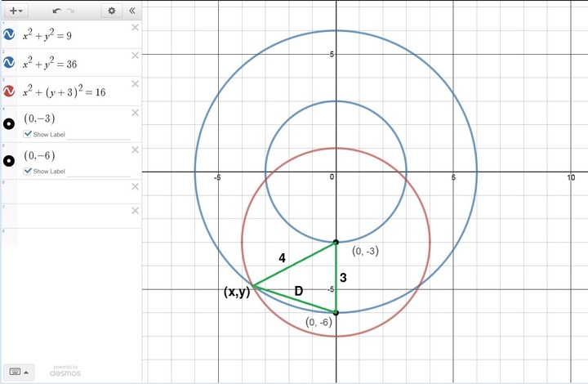Click label text field for point (0,-3)
This screenshot has height=384, width=588.
coord(98,134)
